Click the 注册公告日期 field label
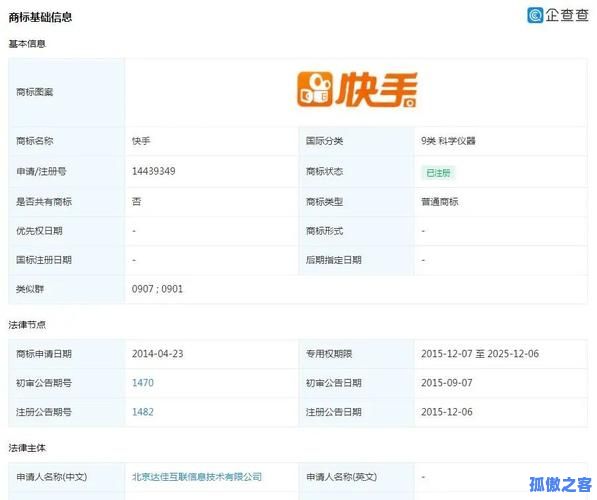The image size is (597, 500). 334,412
